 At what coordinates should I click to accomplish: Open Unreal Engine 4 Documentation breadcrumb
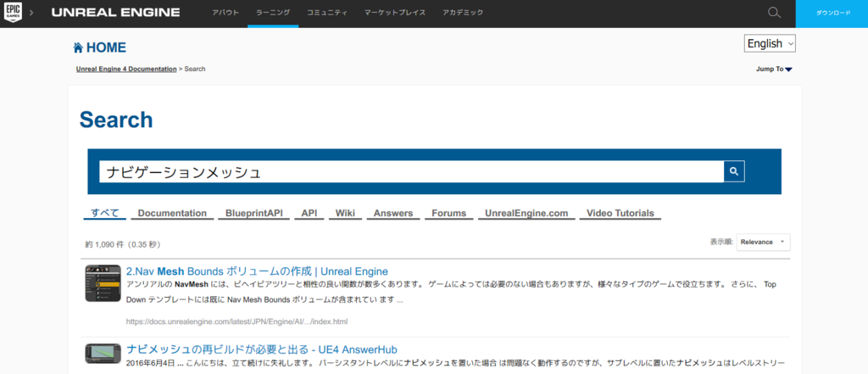(126, 70)
